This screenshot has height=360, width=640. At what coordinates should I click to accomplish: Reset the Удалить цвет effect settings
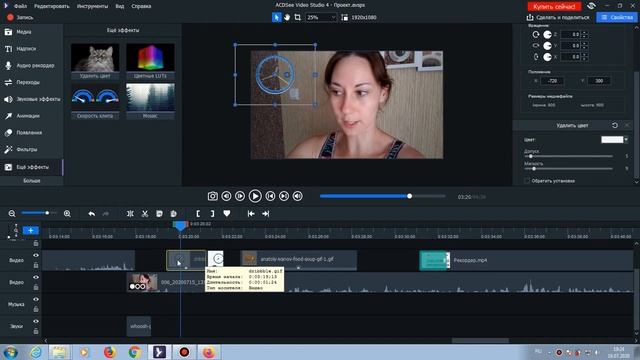tap(615, 125)
